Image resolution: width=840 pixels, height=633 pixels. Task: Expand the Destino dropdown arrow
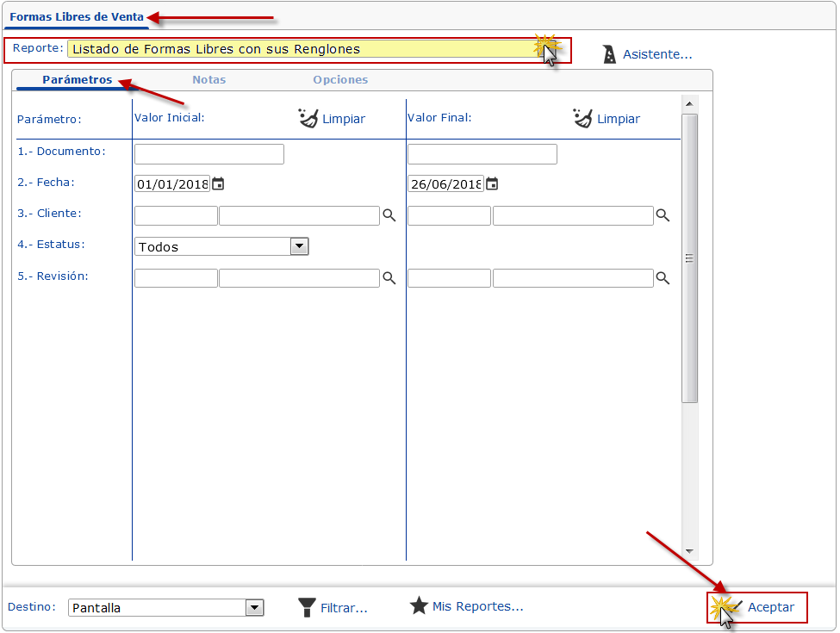(x=254, y=608)
